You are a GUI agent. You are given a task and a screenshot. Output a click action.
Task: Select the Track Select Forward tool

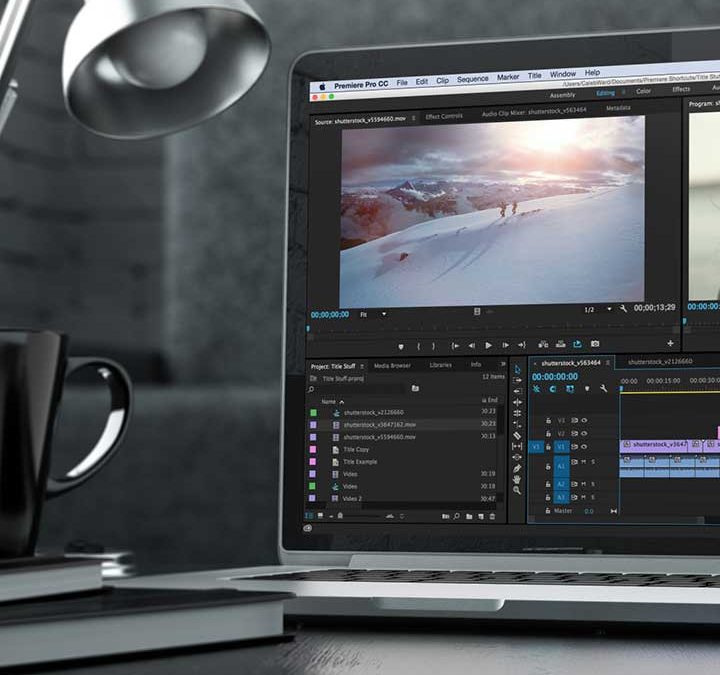[518, 380]
